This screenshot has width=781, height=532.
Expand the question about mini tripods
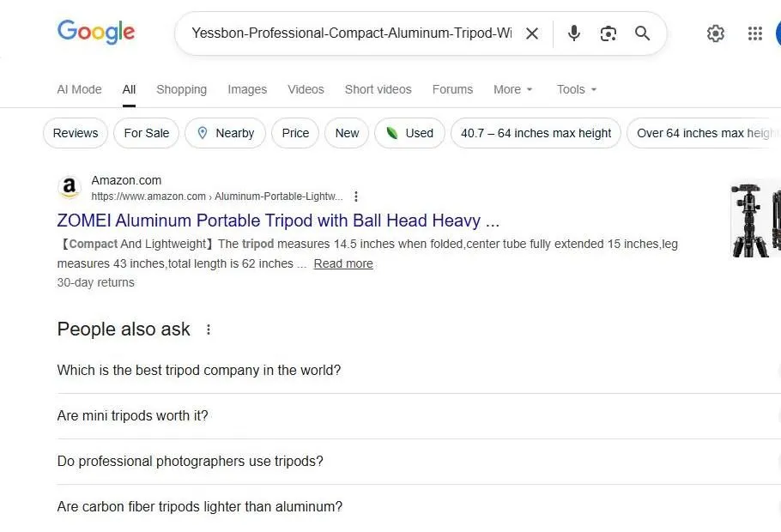click(x=132, y=415)
